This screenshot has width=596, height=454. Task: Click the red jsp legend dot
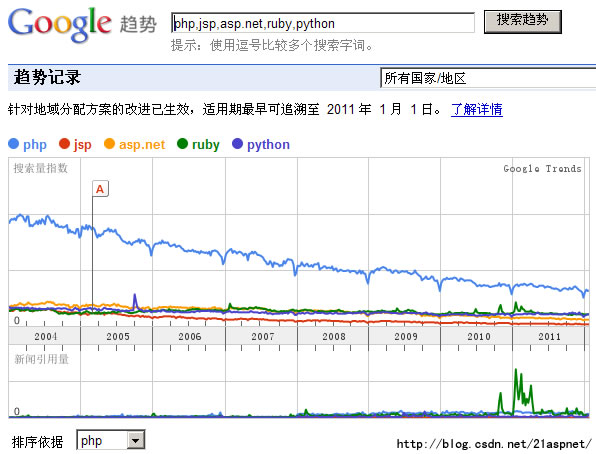(64, 144)
